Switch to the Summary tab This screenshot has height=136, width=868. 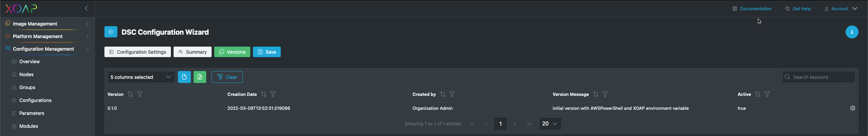click(x=192, y=52)
